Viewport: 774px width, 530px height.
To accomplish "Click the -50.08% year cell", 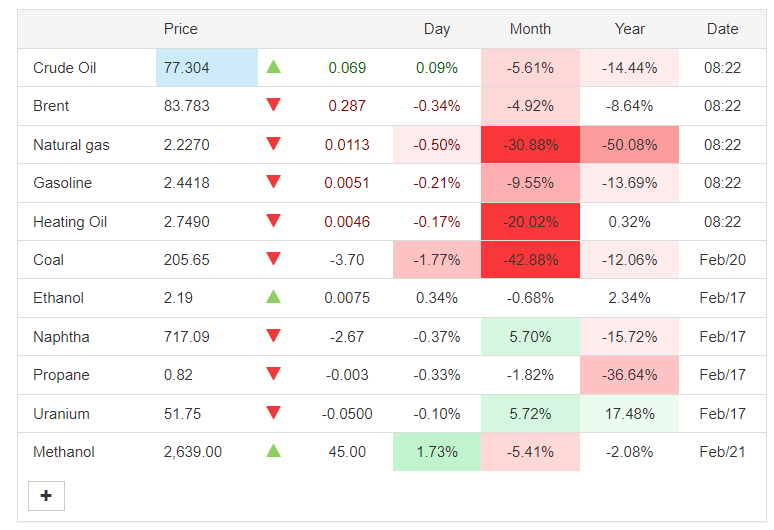I will (x=629, y=145).
